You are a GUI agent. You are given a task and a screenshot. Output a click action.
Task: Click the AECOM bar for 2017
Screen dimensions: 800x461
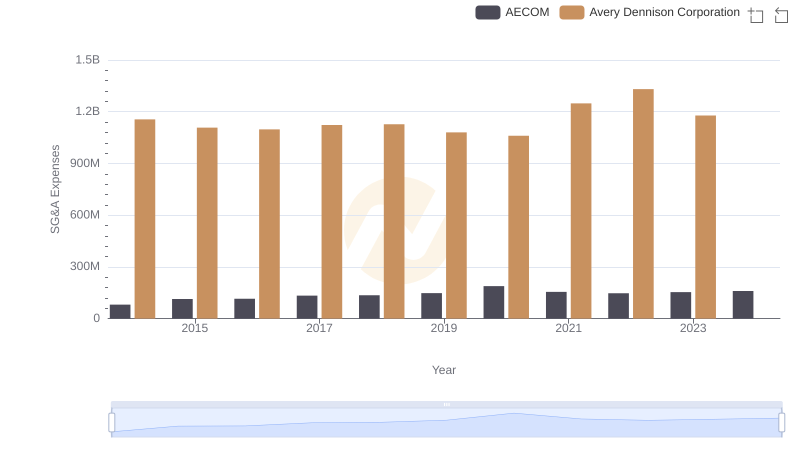pyautogui.click(x=307, y=307)
